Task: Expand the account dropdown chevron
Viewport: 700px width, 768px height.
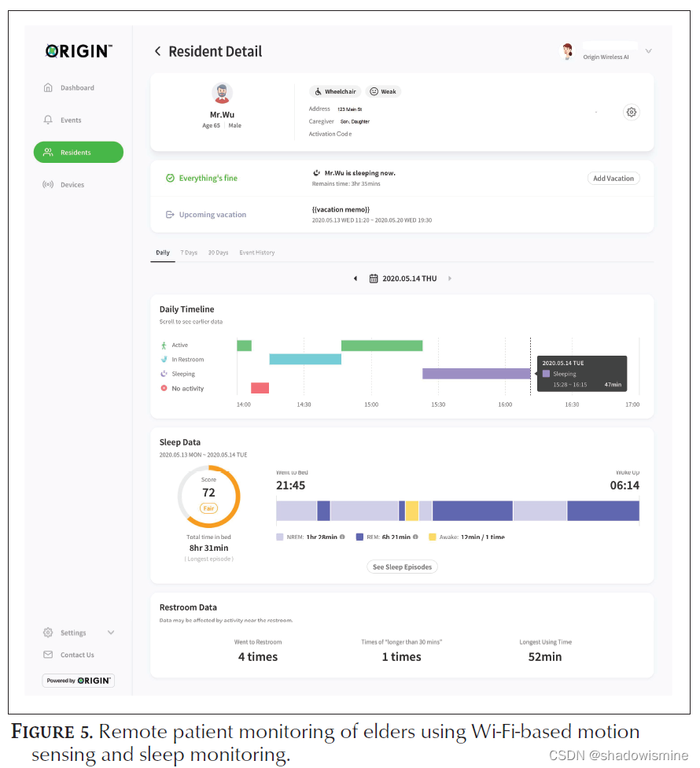Action: (649, 51)
